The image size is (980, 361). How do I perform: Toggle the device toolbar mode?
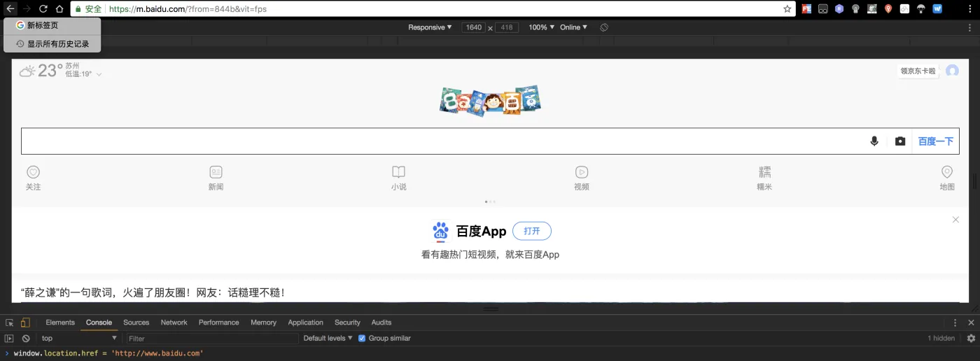25,323
